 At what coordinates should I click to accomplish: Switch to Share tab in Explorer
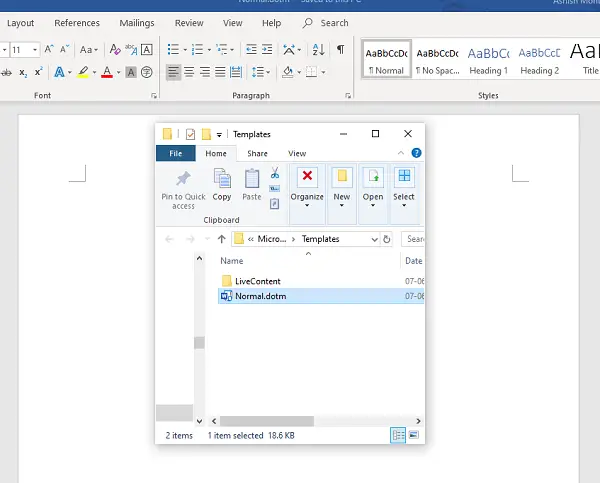(x=257, y=153)
